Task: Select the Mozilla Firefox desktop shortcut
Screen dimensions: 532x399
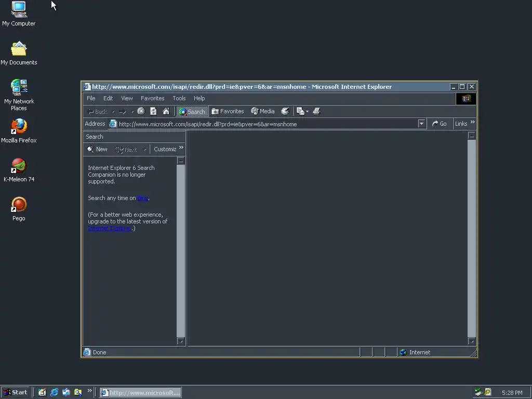Action: [19, 131]
